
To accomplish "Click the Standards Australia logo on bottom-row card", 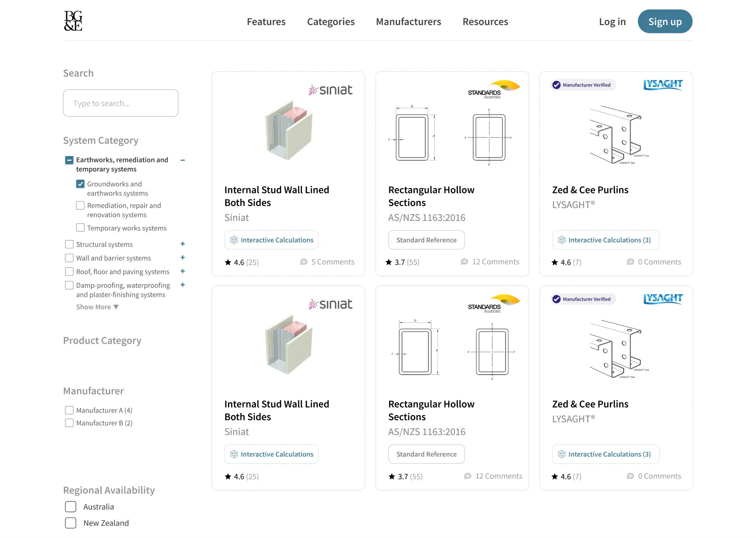I will [494, 303].
